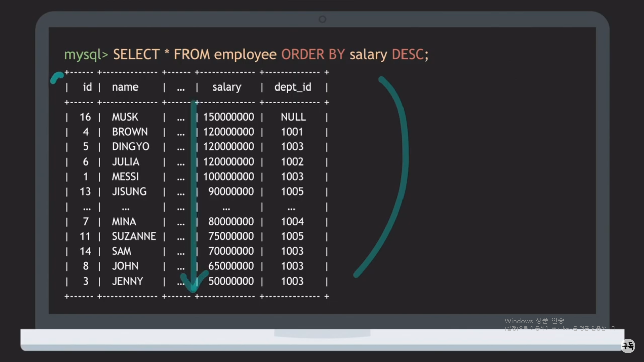Click the 50000000 salary value for JENNY
The image size is (644, 362).
(x=231, y=281)
